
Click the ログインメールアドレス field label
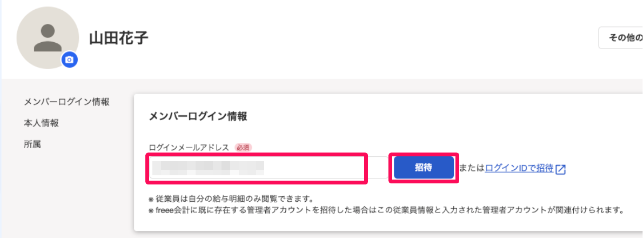point(189,147)
